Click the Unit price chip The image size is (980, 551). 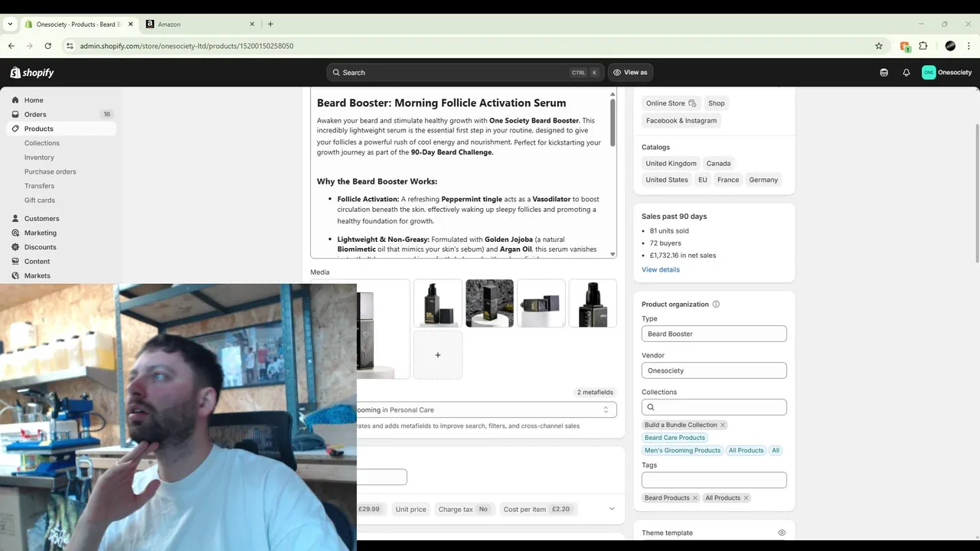[x=411, y=510]
